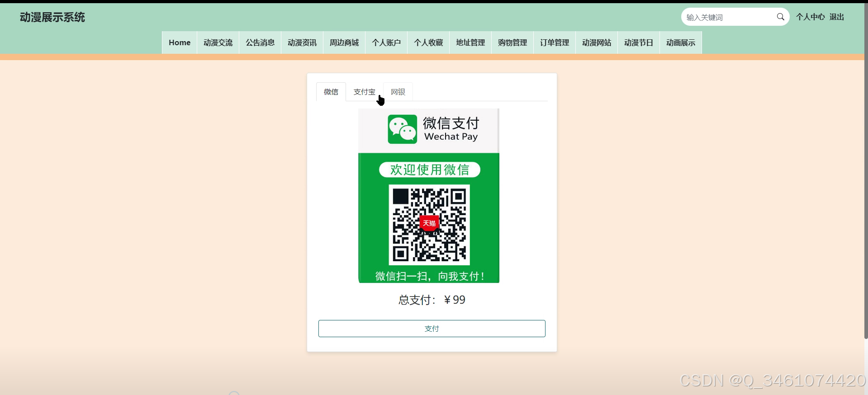868x395 pixels.
Task: Go to Home menu item
Action: (180, 42)
